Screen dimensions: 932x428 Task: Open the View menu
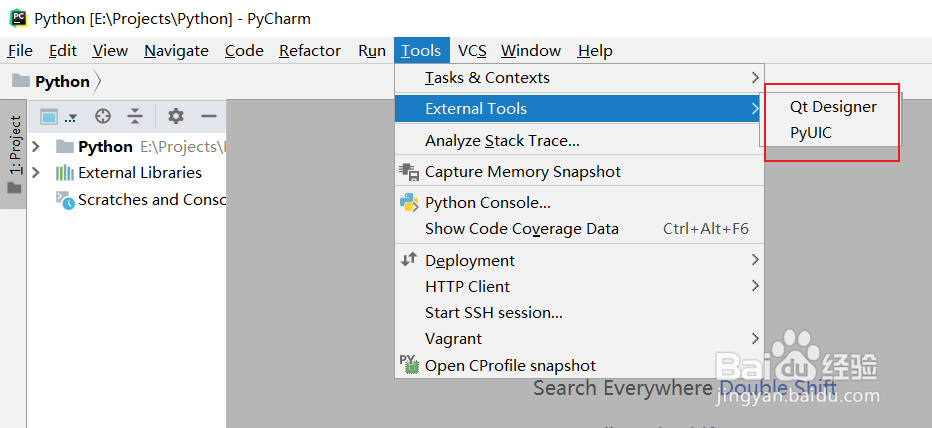(x=110, y=51)
